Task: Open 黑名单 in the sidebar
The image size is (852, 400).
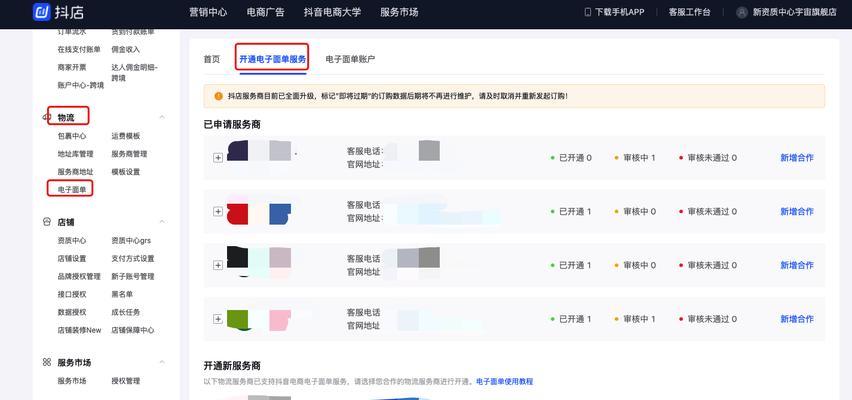Action: click(x=122, y=294)
